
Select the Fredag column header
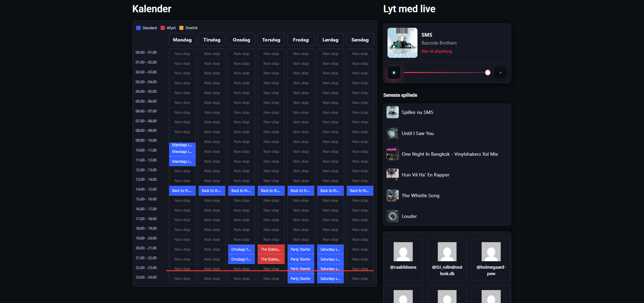click(x=301, y=40)
